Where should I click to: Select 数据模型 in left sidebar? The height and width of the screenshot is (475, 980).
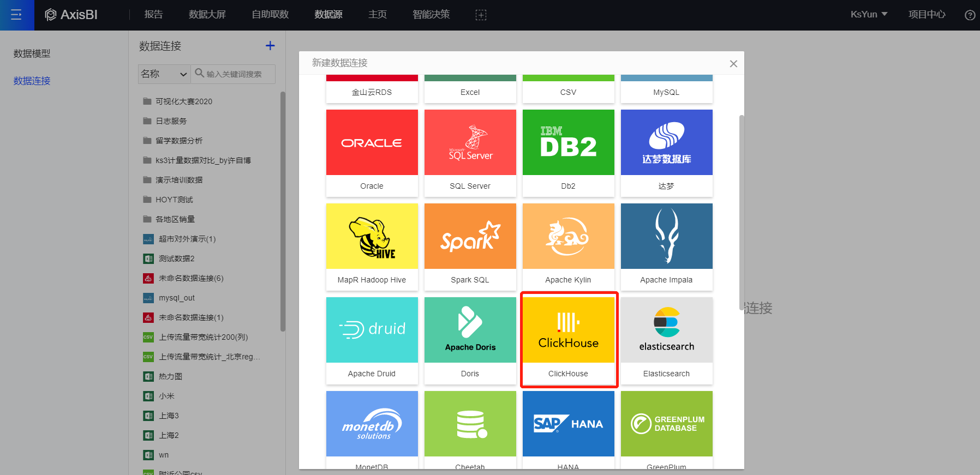pyautogui.click(x=32, y=53)
